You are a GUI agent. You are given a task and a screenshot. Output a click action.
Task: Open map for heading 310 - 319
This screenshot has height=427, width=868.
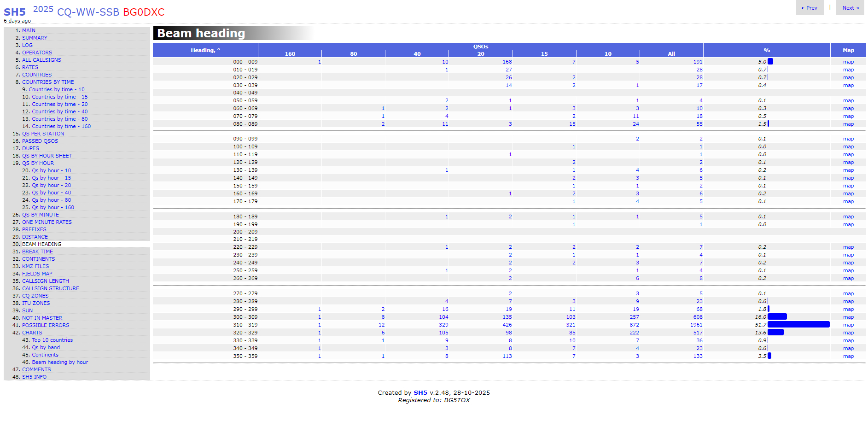point(848,325)
